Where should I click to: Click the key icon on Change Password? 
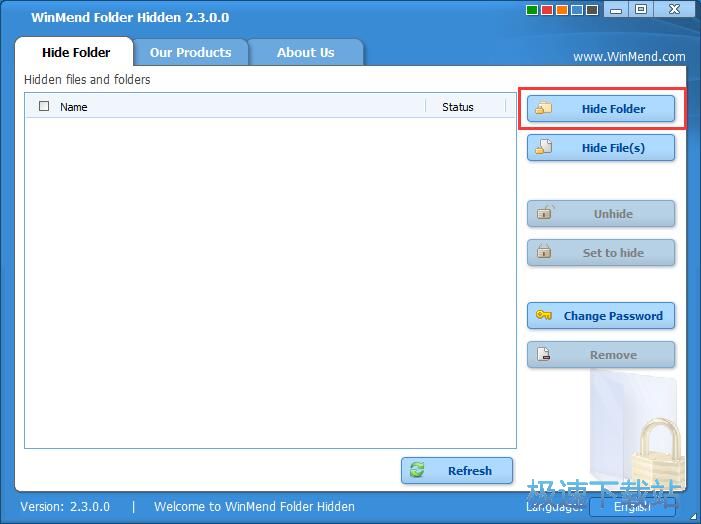point(544,315)
